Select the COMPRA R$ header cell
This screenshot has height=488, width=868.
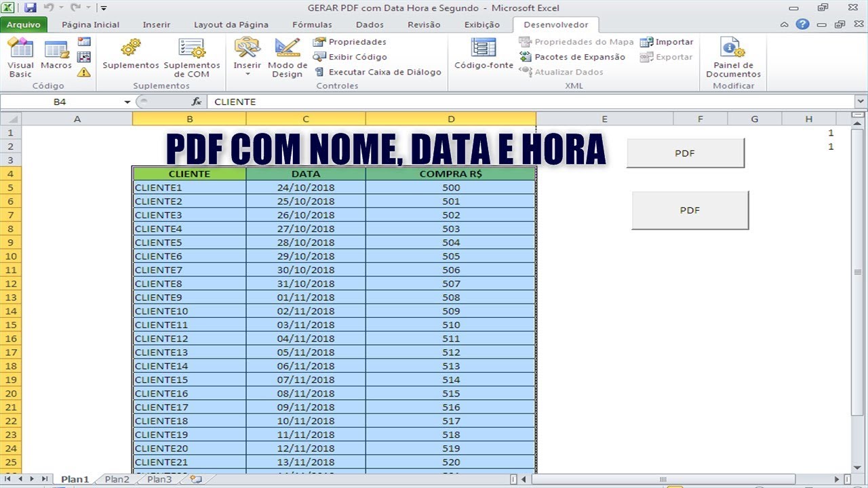coord(451,174)
